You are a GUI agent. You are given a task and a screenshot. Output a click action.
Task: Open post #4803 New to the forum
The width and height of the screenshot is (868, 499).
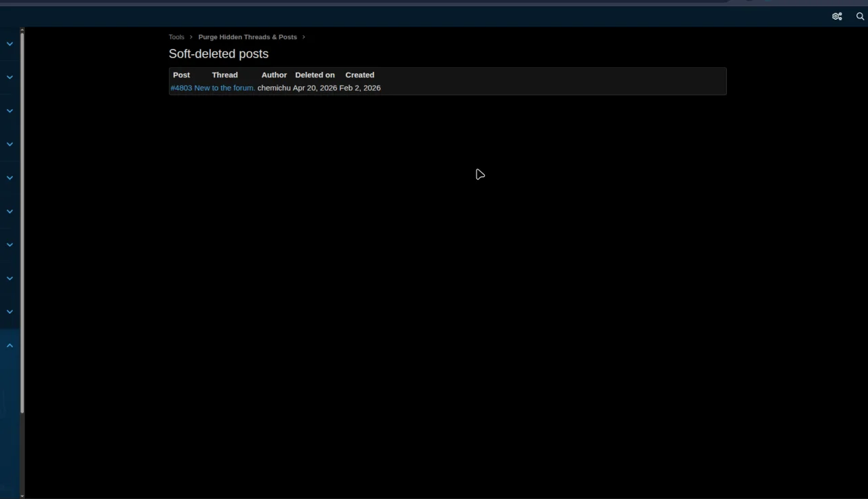[212, 87]
